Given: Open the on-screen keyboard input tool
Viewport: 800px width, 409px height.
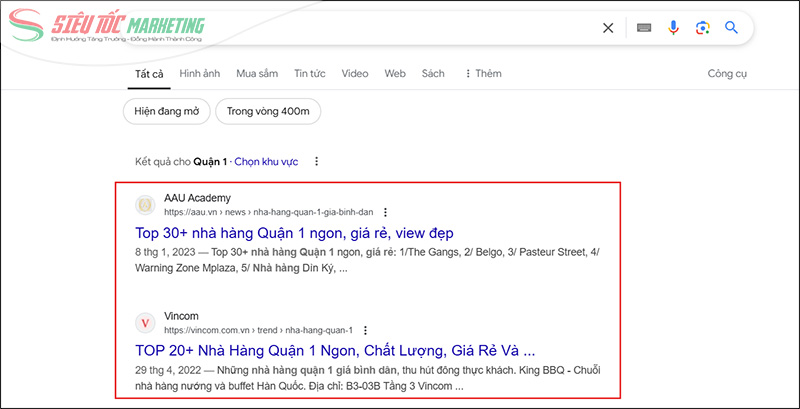Looking at the screenshot, I should pos(644,28).
